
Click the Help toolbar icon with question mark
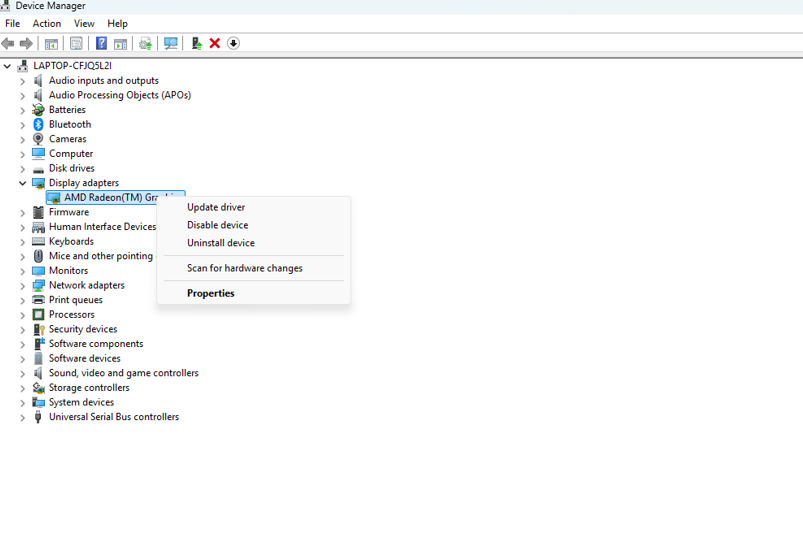[x=101, y=43]
